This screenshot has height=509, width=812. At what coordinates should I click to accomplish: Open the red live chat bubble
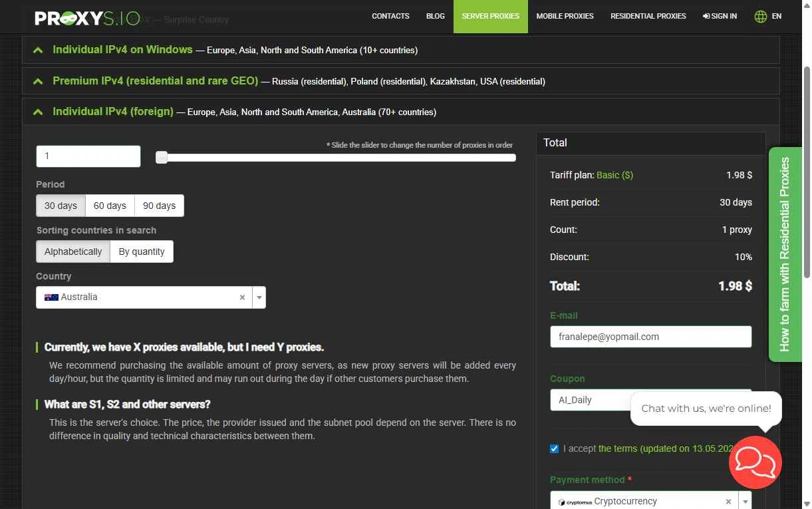(x=755, y=462)
